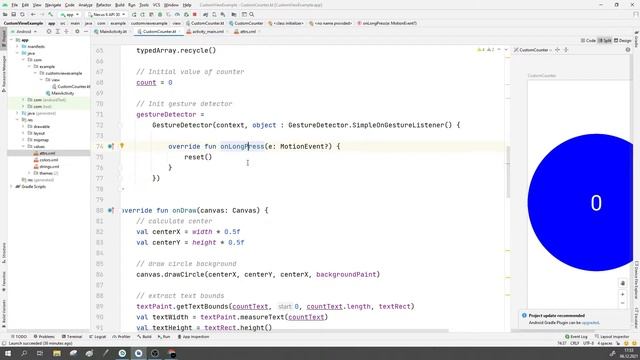Select the layout folder in tree

[x=36, y=133]
